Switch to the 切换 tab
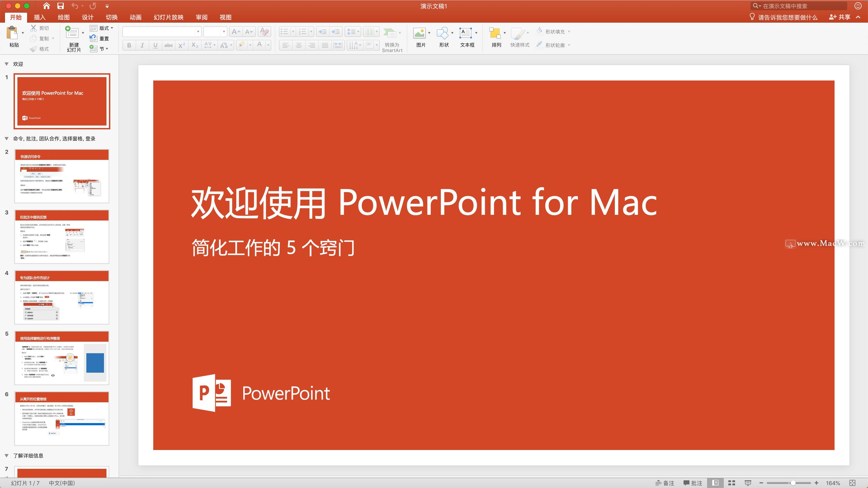868x488 pixels. 111,17
